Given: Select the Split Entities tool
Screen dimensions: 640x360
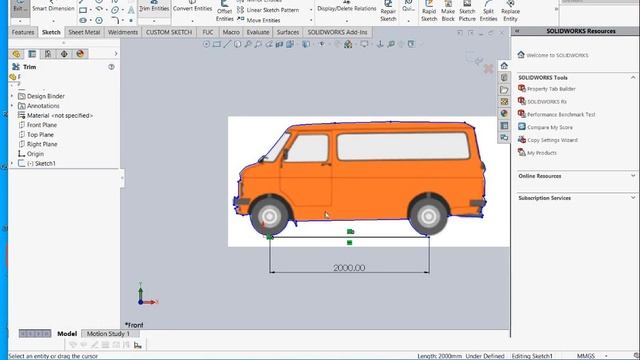Looking at the screenshot, I should [488, 11].
